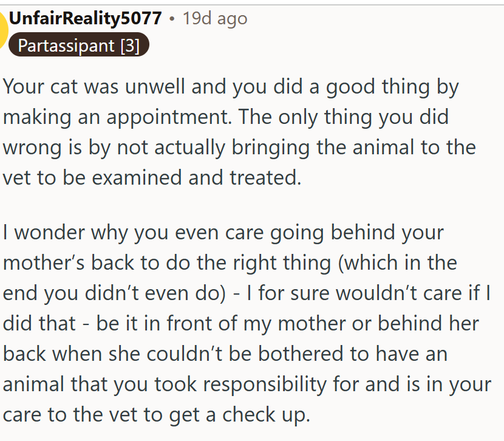504x441 pixels.
Task: Click the line 'wrong is by not actually bringing'
Action: click(239, 148)
